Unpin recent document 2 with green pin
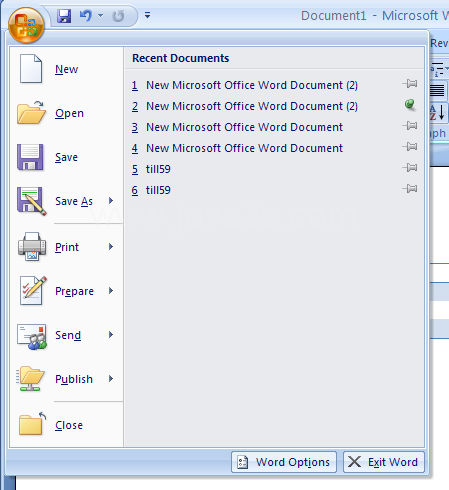 pos(410,104)
